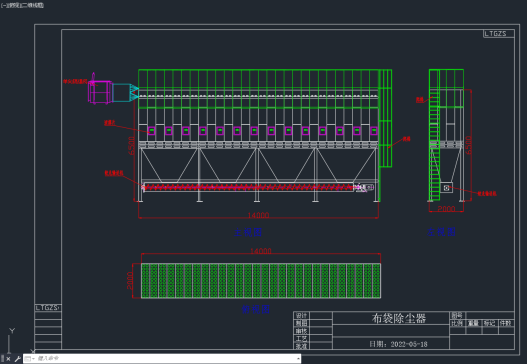Open the view label 俯视 viewport menu

pyautogui.click(x=11, y=5)
